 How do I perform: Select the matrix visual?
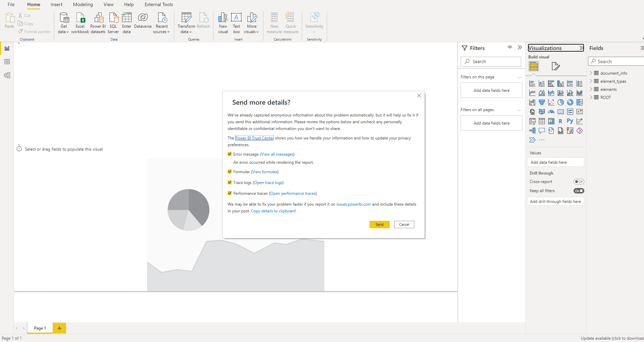[551, 121]
